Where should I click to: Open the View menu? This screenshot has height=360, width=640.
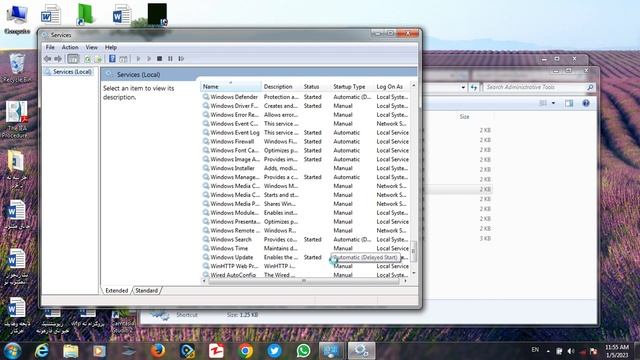[x=91, y=47]
